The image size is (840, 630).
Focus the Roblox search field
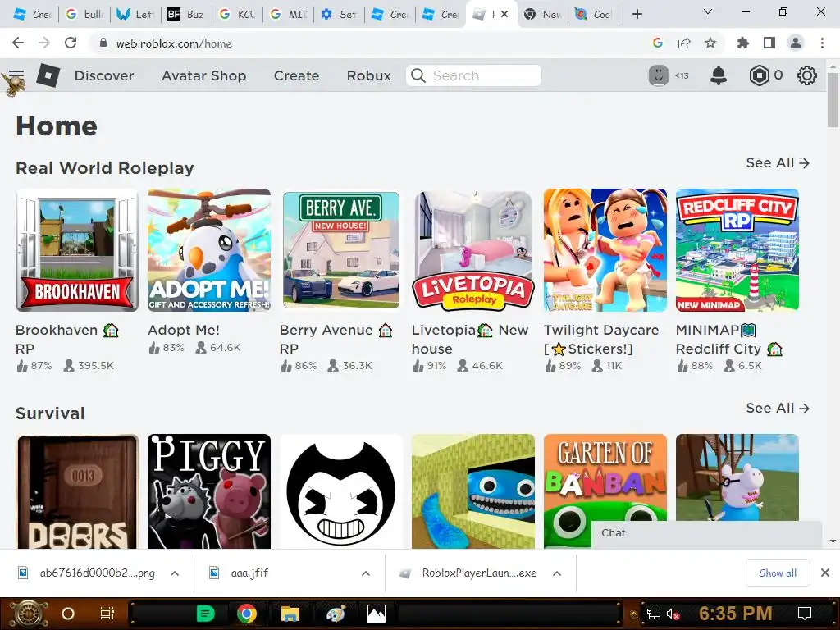[x=473, y=75]
